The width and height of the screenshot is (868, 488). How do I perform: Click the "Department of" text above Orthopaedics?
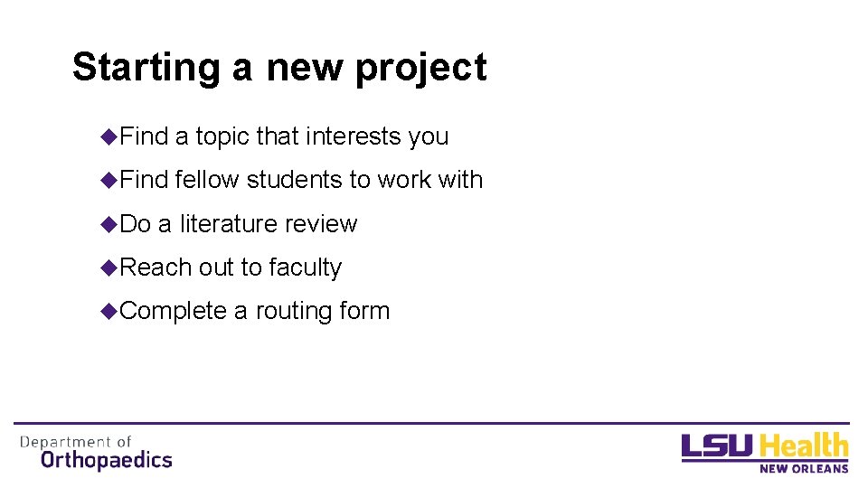[x=76, y=442]
